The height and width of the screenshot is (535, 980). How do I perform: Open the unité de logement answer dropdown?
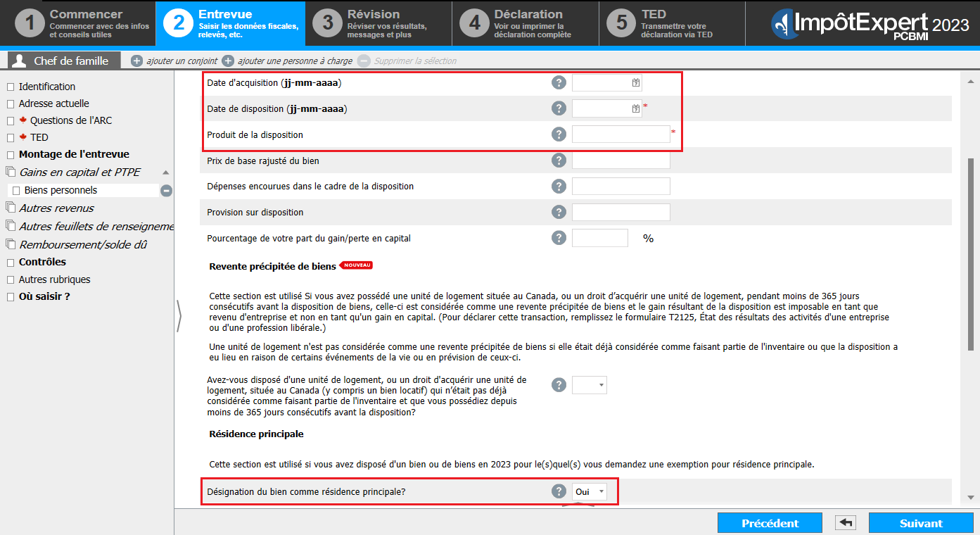(590, 385)
